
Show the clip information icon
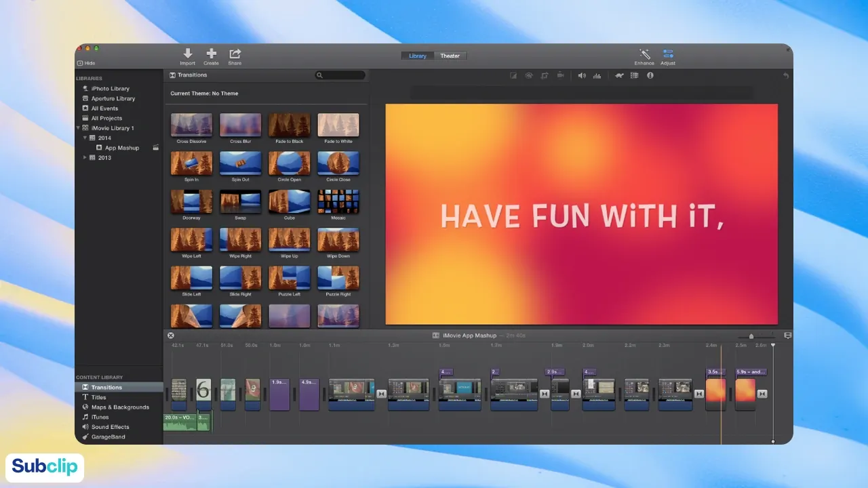point(650,76)
